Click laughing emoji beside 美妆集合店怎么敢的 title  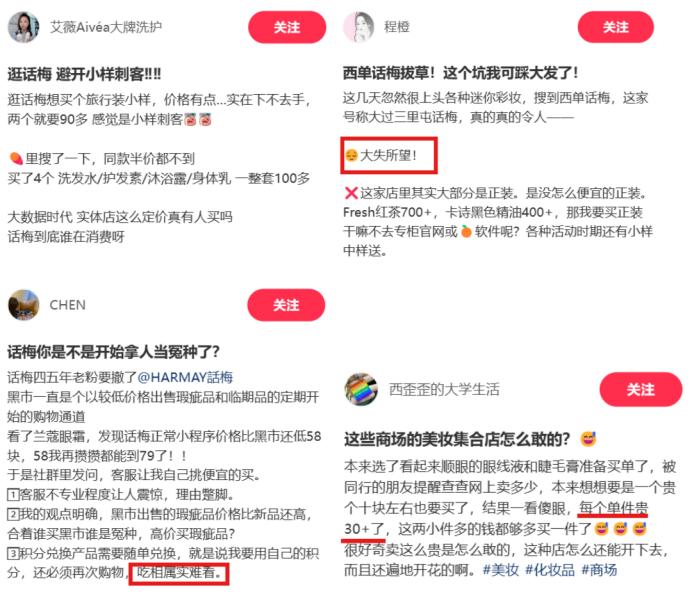[588, 439]
